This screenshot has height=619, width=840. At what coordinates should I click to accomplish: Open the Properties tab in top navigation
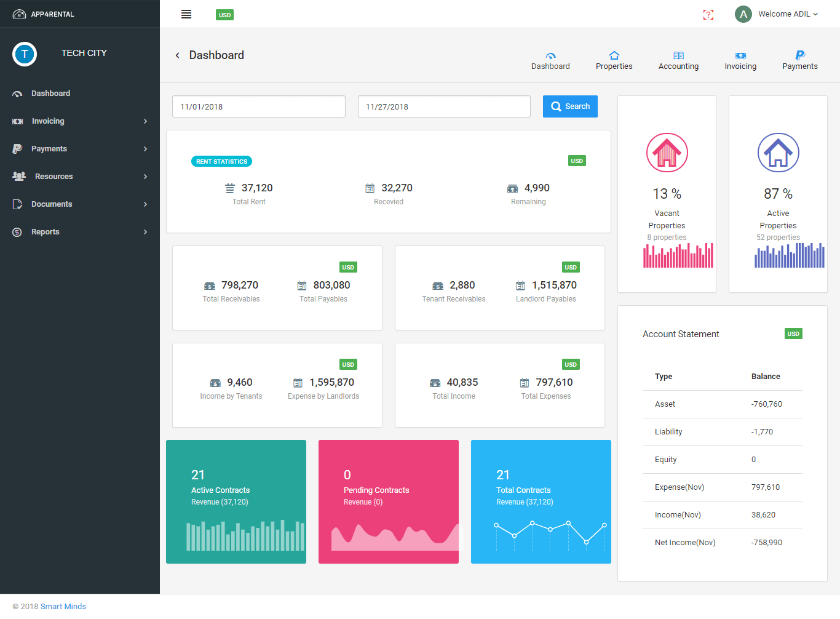point(614,61)
